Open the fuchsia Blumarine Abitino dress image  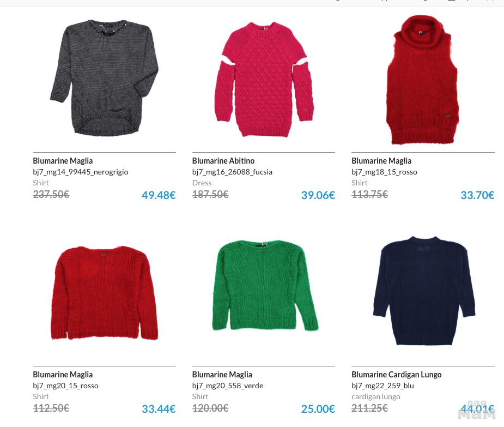point(264,79)
